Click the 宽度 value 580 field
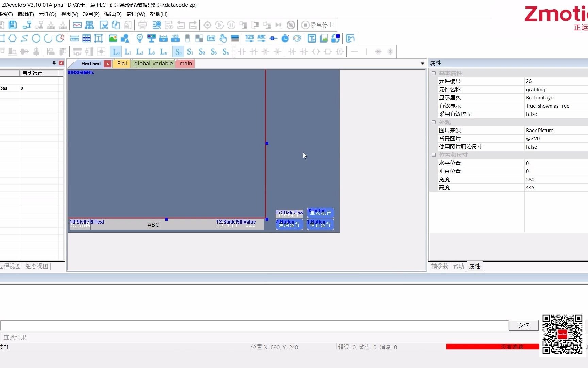This screenshot has width=588, height=368. 556,180
